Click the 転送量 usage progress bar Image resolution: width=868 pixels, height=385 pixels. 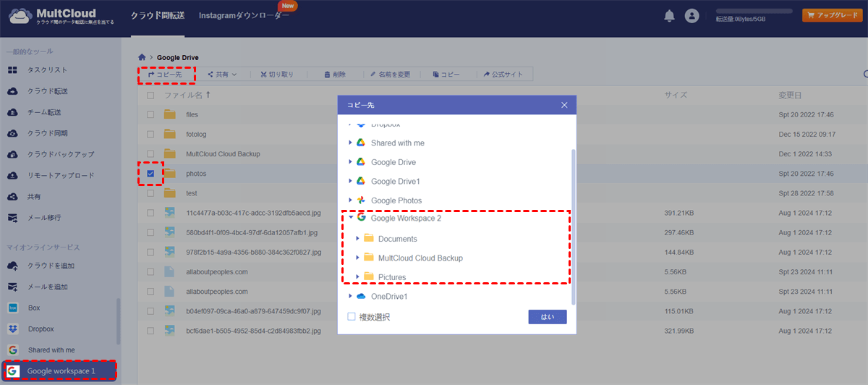[x=754, y=12]
